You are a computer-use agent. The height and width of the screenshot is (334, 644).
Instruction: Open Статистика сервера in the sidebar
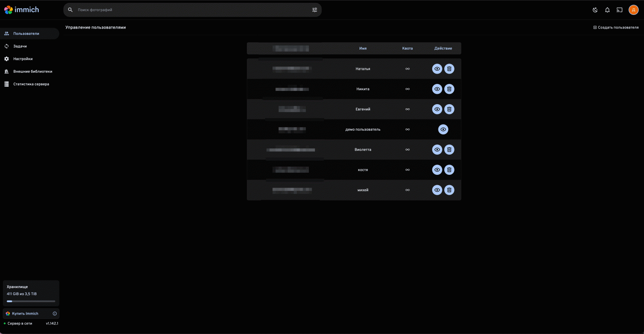click(x=30, y=84)
